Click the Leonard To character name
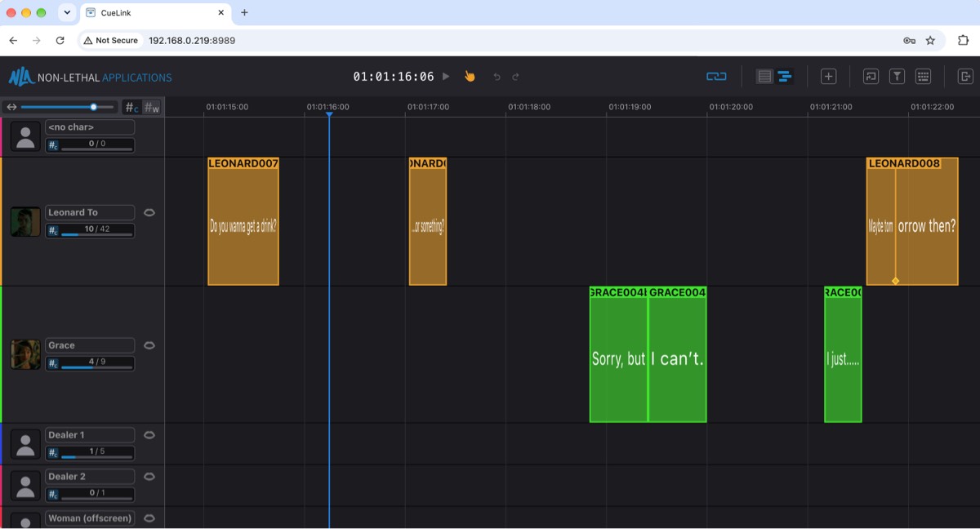 tap(90, 212)
